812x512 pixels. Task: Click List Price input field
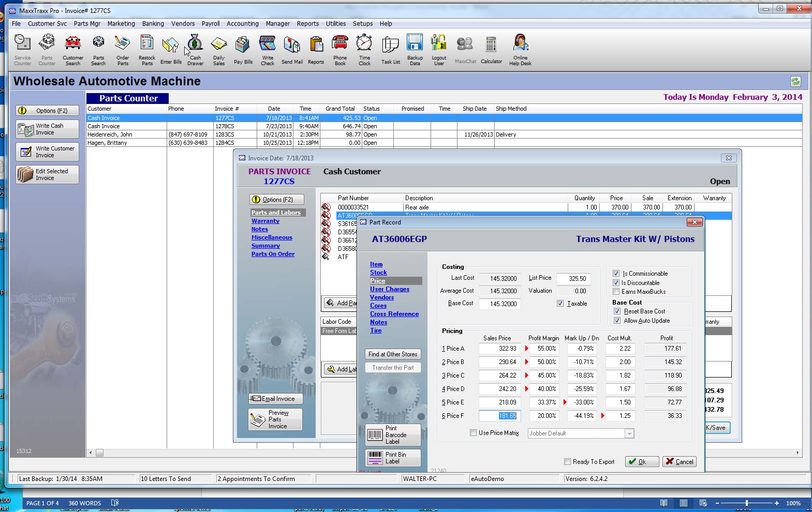(x=573, y=278)
